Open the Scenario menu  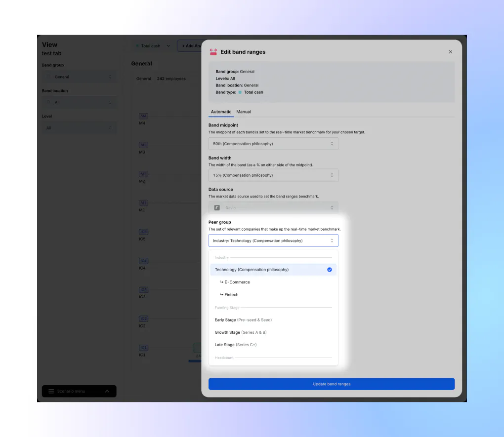point(79,391)
